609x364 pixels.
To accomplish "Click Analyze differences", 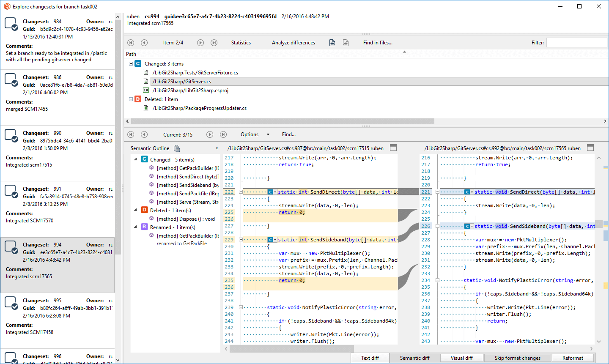I will tap(294, 42).
